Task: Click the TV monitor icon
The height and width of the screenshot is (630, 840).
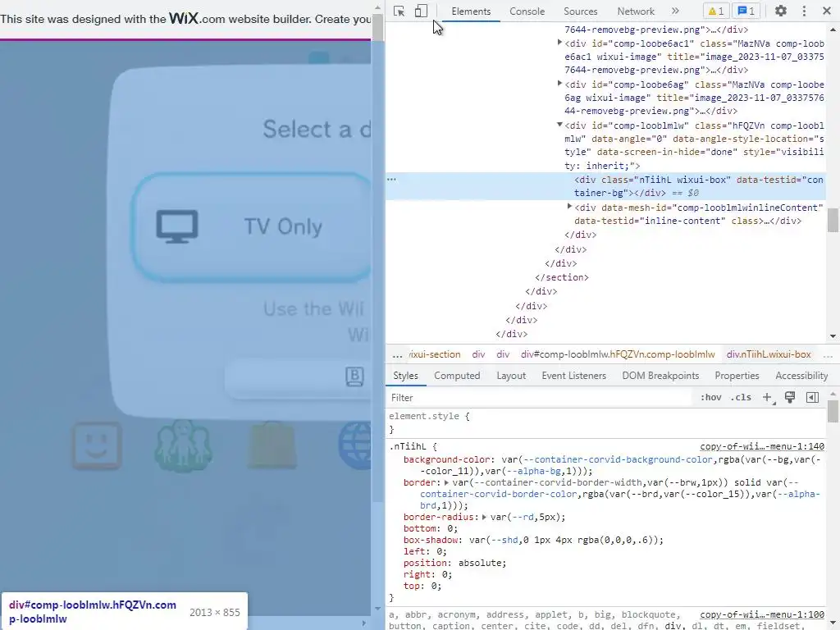Action: coord(177,226)
